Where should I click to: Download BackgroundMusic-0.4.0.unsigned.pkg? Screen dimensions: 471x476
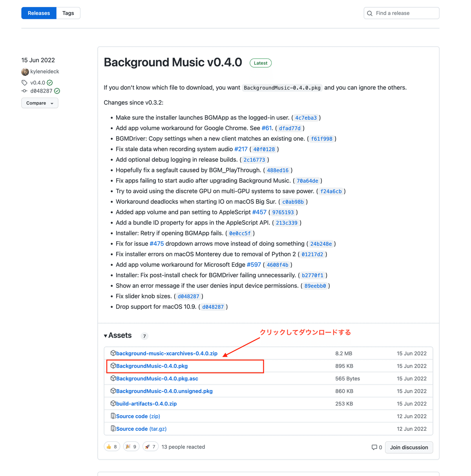[164, 391]
